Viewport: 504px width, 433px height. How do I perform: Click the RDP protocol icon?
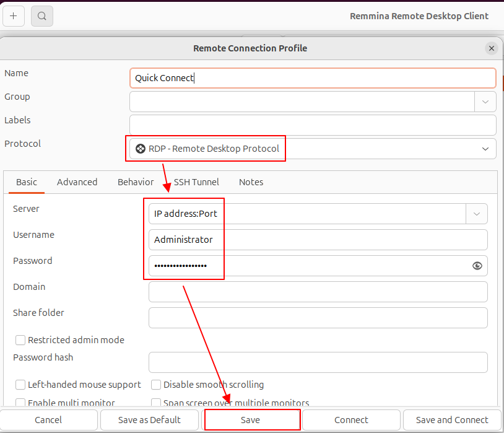[x=140, y=149]
